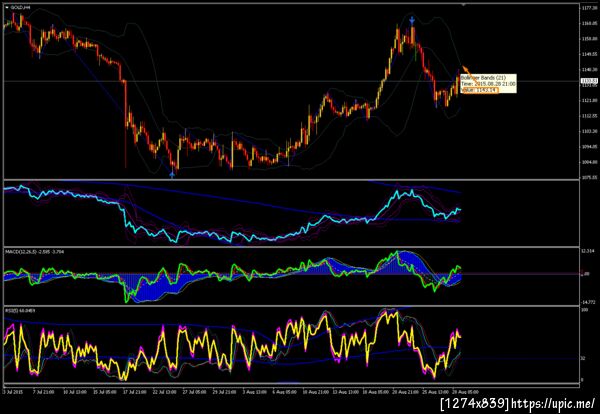Click the 12.314 MACD scale value
Viewport: 600px width, 414px height.
[587, 251]
